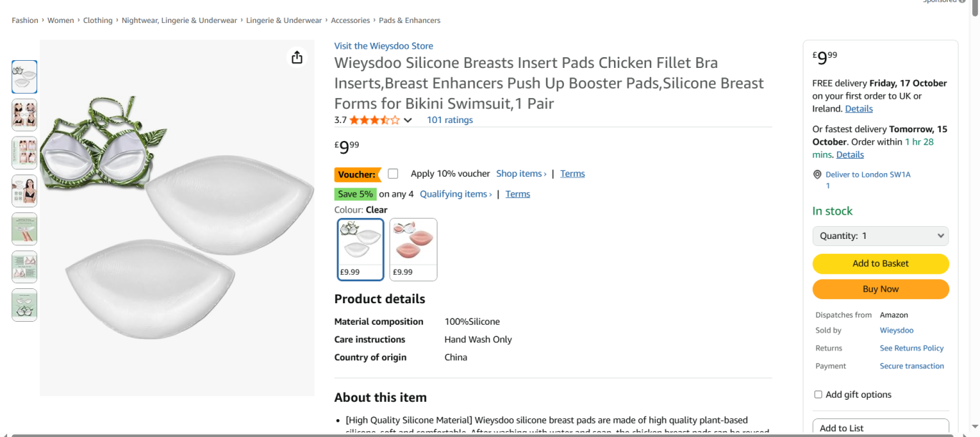Screen dimensions: 980x437
Task: Select the fourth thumbnail with model photo
Action: coord(24,191)
